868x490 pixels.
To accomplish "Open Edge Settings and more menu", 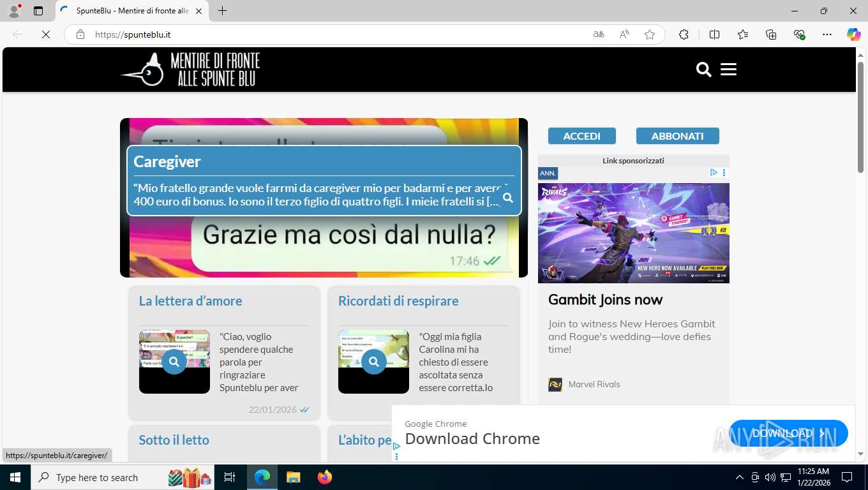I will 827,34.
